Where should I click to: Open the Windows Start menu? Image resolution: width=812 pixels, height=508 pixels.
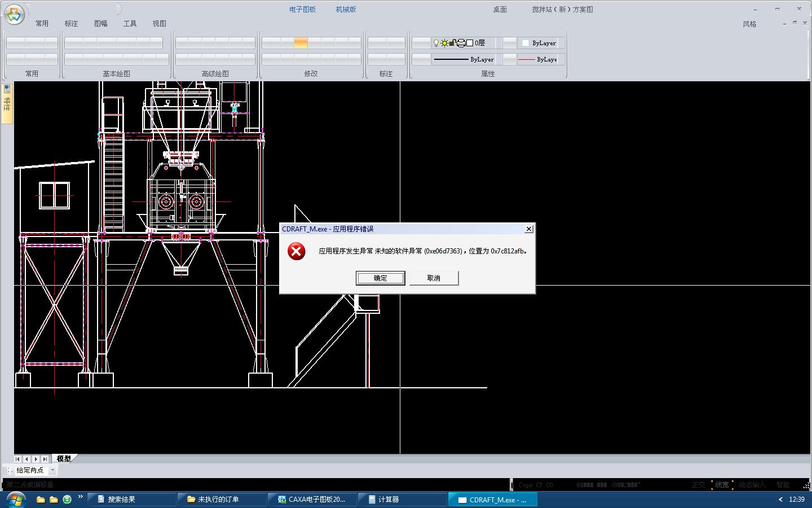point(15,500)
